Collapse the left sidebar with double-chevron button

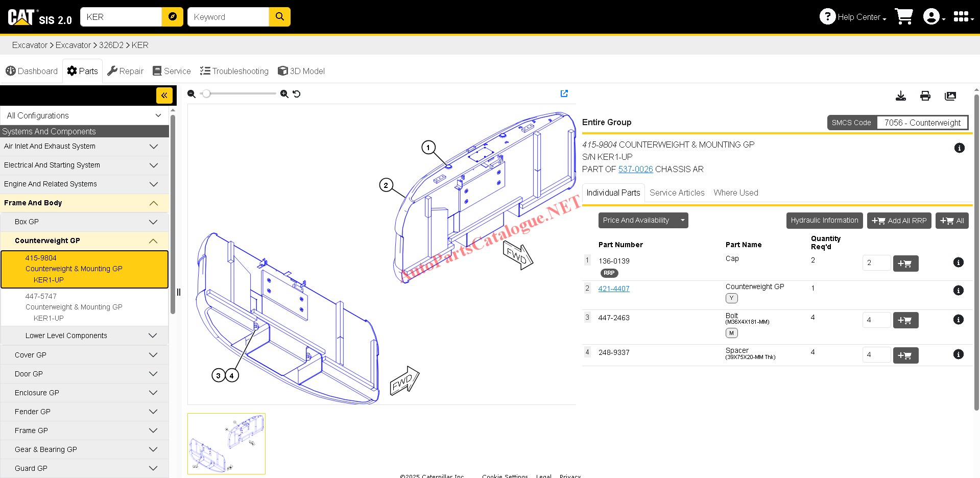pyautogui.click(x=164, y=95)
